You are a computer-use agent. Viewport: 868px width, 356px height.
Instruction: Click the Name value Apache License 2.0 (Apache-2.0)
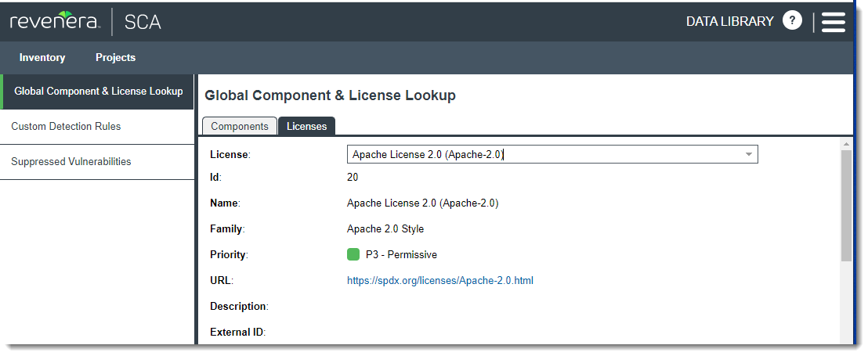pyautogui.click(x=423, y=203)
